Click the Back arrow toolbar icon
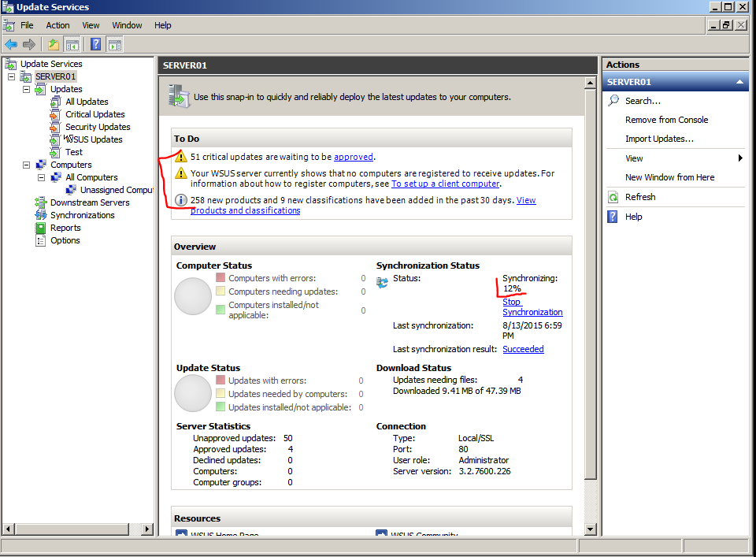Viewport: 756px width, 557px height. 10,45
